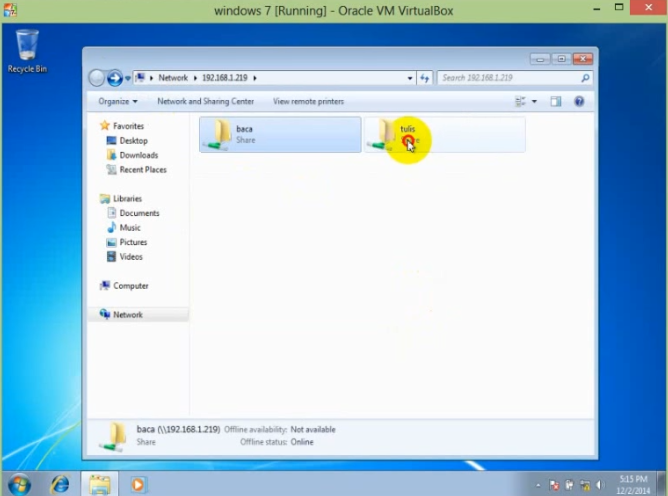Launch Internet Explorer from taskbar

60,484
